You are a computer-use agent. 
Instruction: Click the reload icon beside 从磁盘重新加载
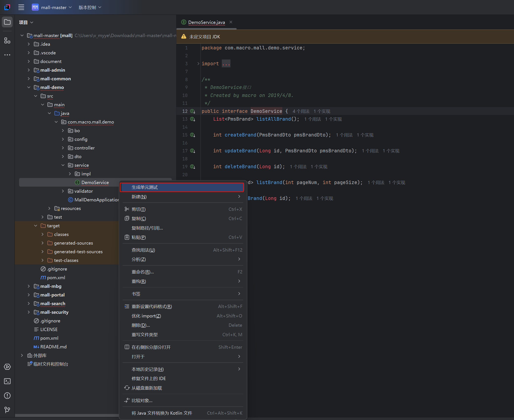coord(127,388)
